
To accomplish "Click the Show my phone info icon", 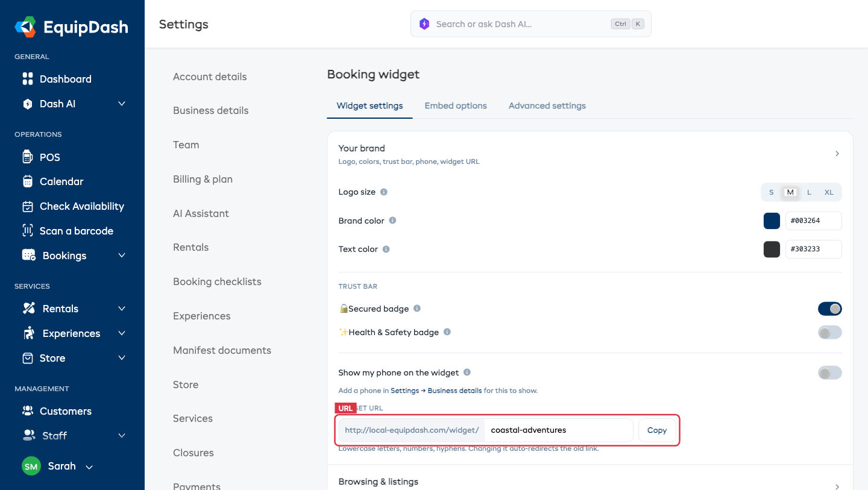I will 467,372.
